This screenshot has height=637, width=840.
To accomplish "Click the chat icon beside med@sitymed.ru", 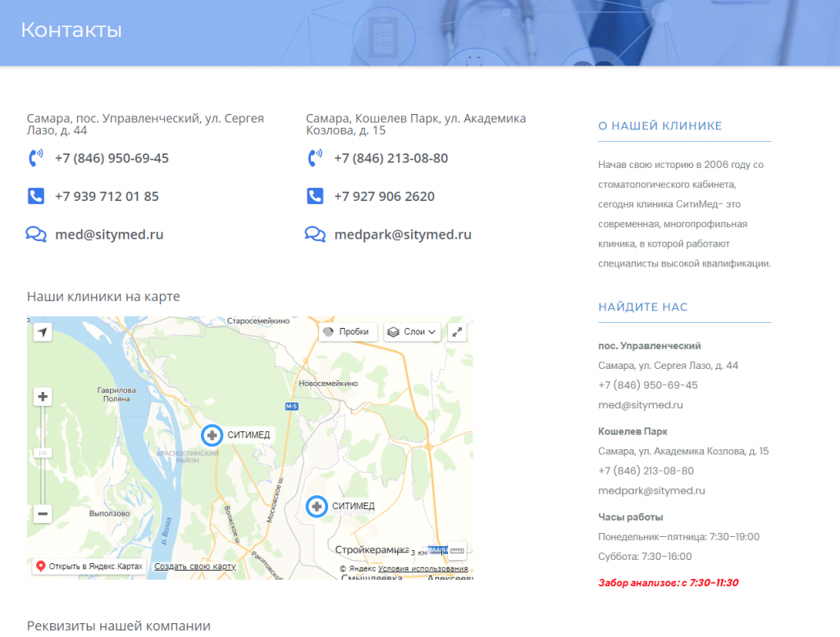I will click(x=36, y=234).
